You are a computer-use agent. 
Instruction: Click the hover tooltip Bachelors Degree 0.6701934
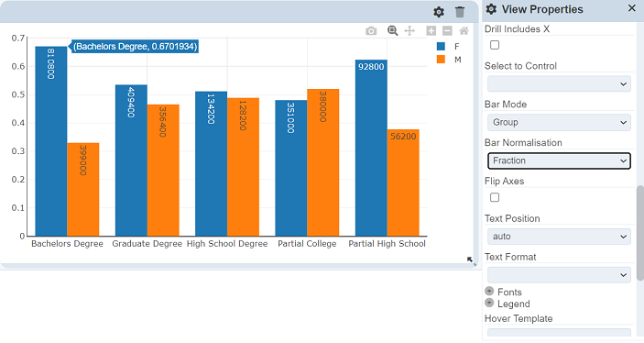click(136, 47)
